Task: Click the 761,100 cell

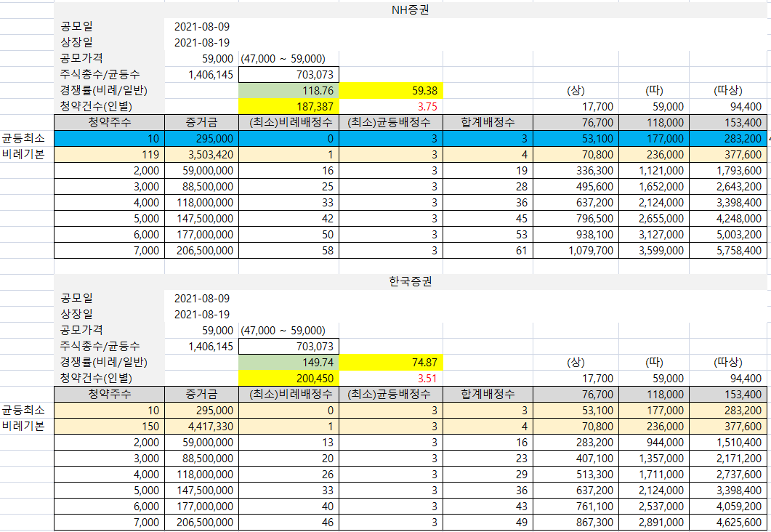Action: 576,507
